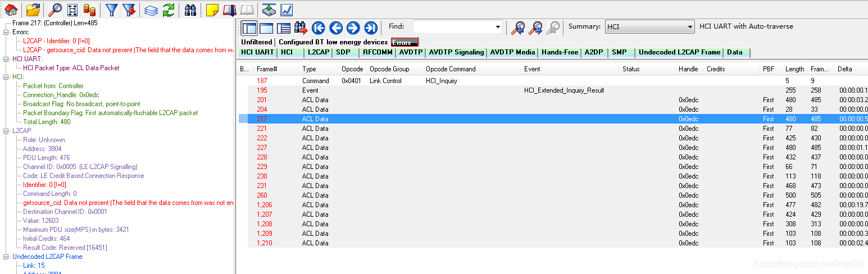
Task: Switch to AVDTP Signaling tab
Action: (456, 52)
